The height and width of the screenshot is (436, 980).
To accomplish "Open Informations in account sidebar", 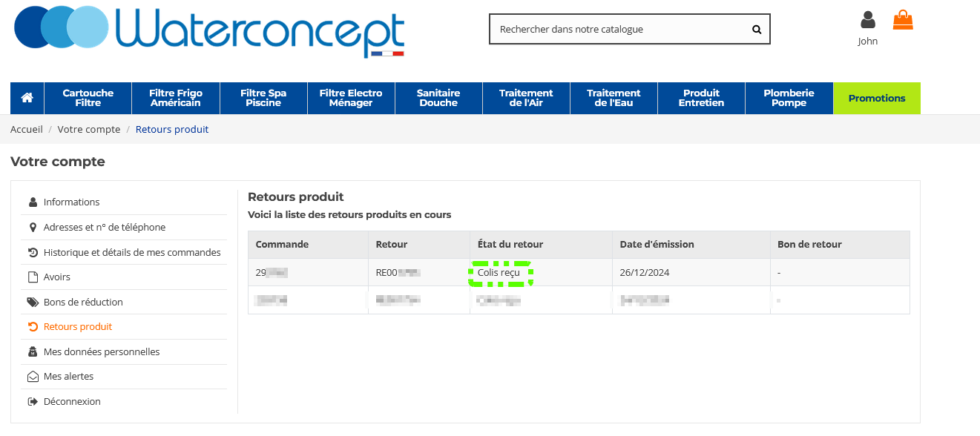I will 71,202.
